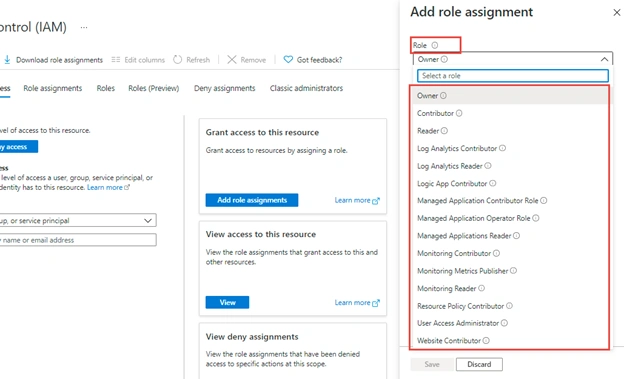The height and width of the screenshot is (379, 624).
Task: Click the info icon next to Role label
Action: [x=435, y=45]
